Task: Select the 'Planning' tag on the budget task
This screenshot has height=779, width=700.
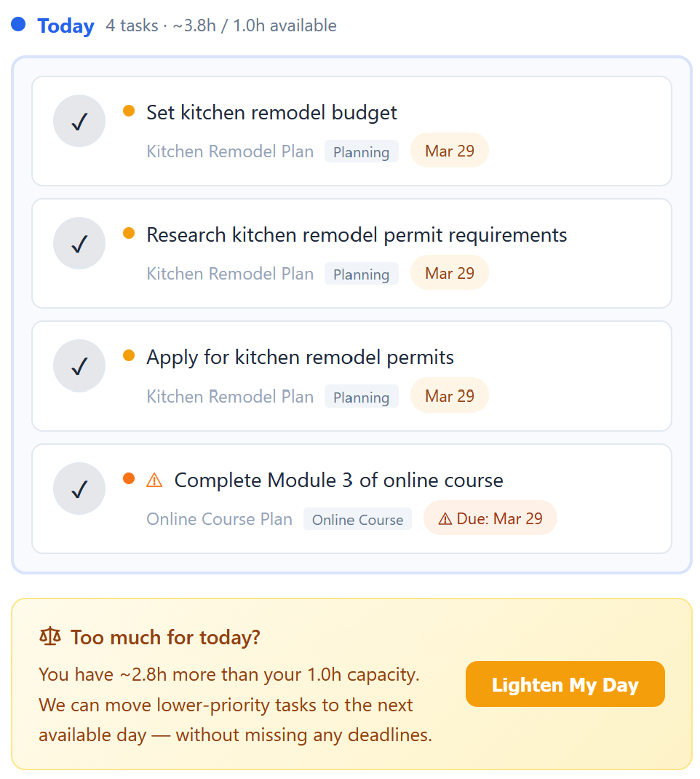Action: 362,151
